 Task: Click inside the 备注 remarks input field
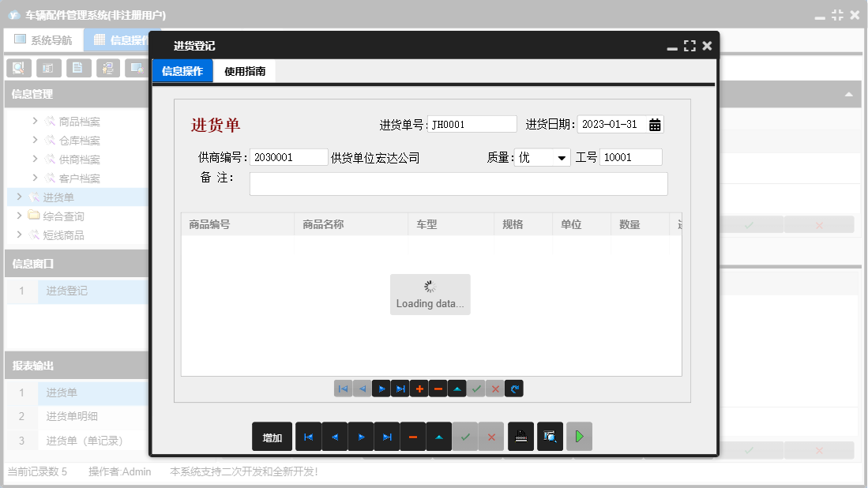pos(458,183)
